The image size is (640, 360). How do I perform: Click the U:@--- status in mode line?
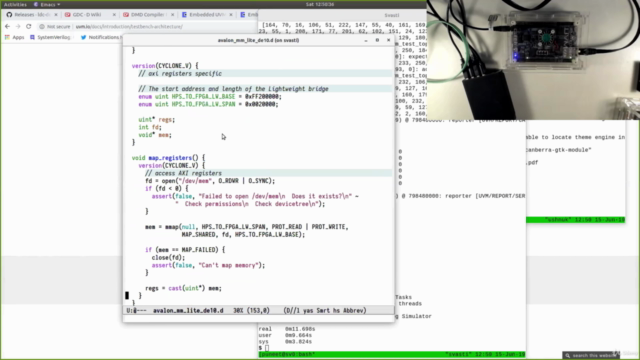pos(136,311)
